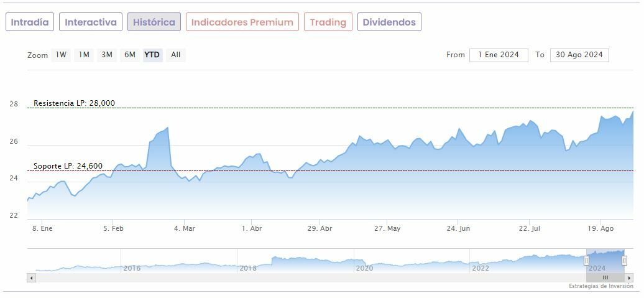Show the Dividendos tab
The width and height of the screenshot is (644, 298).
coord(389,22)
